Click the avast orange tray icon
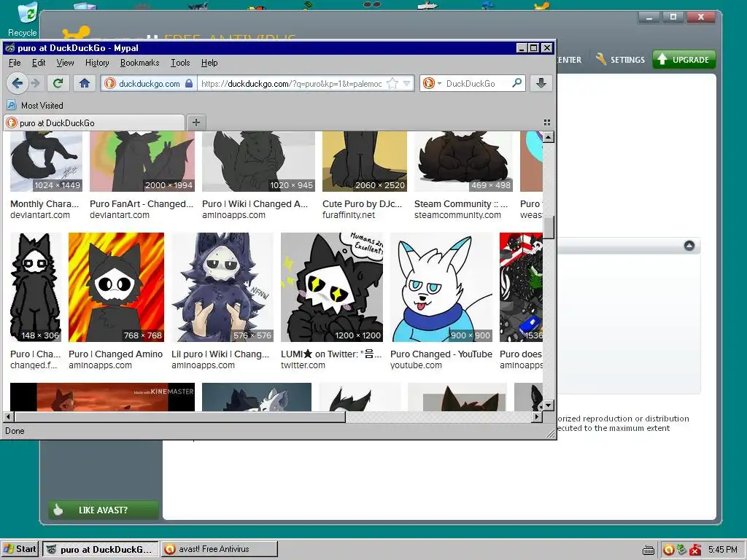Image resolution: width=747 pixels, height=560 pixels. point(668,550)
